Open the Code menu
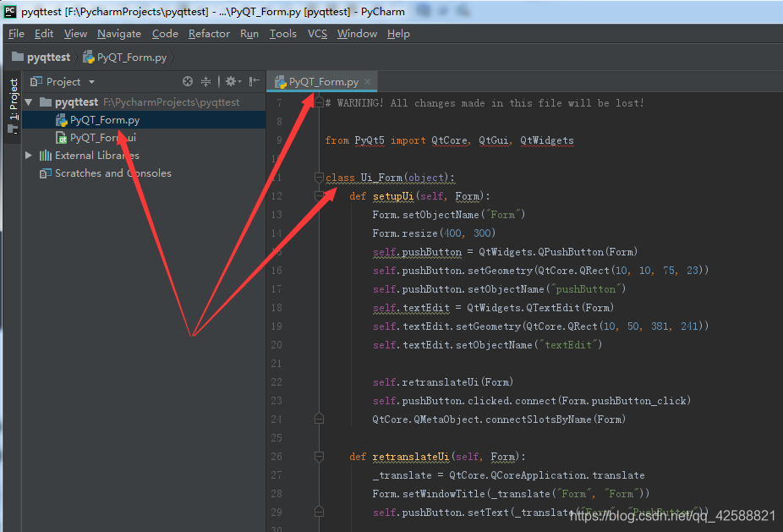This screenshot has width=783, height=532. click(x=165, y=34)
